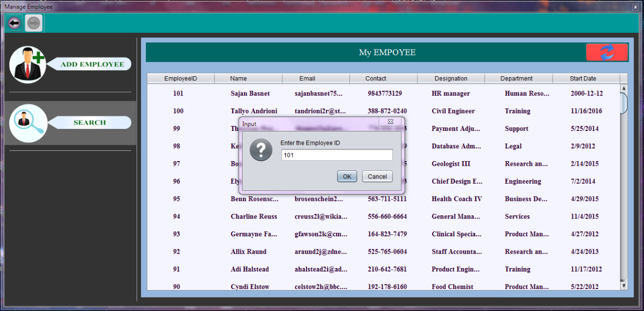Click designation Civil Engineer

point(453,111)
